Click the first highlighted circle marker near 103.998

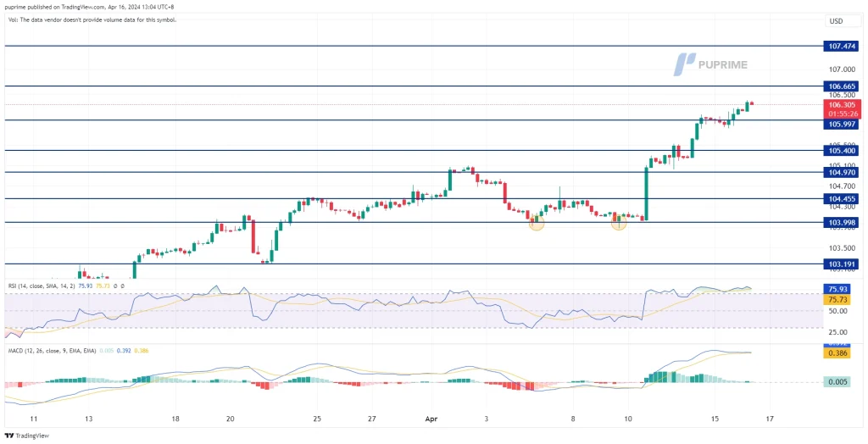point(537,223)
